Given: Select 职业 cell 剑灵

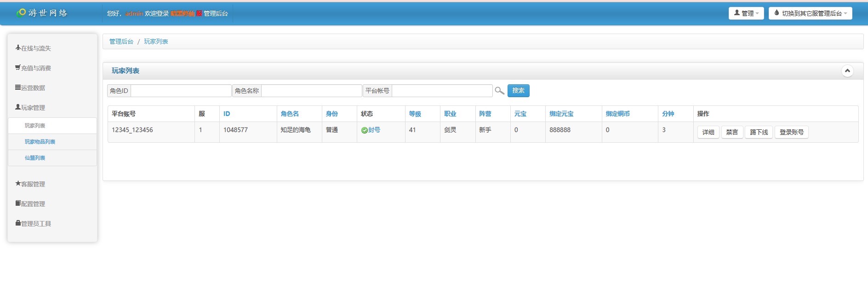Looking at the screenshot, I should coord(450,130).
